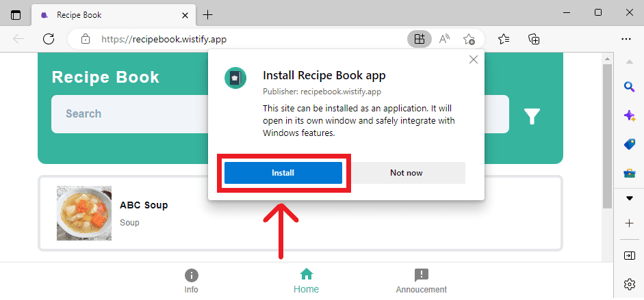Open the browser Settings and more menu
This screenshot has height=300, width=644.
coord(626,40)
